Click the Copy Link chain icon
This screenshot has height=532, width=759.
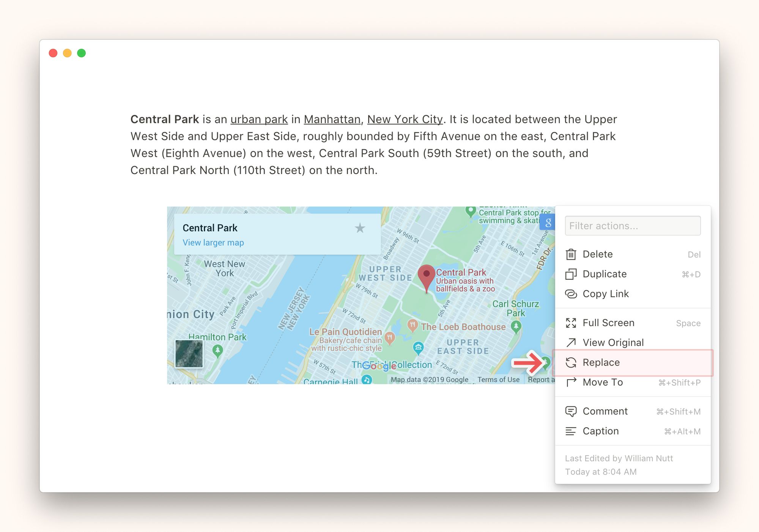point(571,294)
